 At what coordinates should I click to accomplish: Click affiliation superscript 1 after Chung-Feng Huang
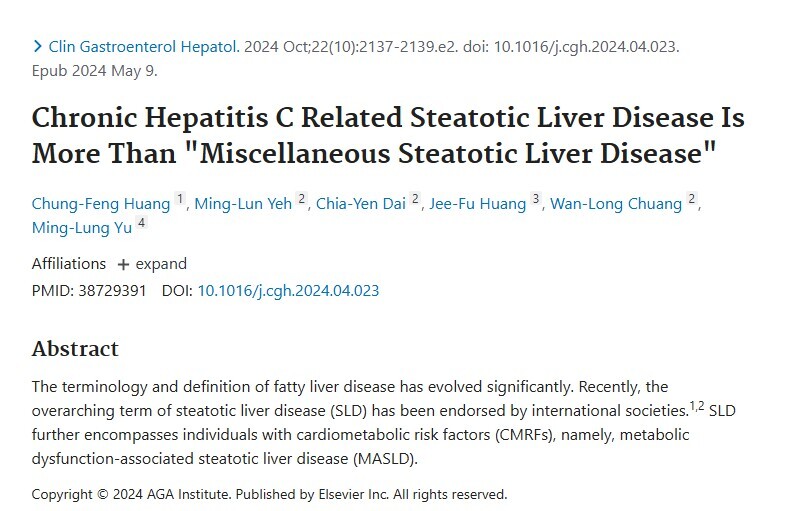(180, 198)
